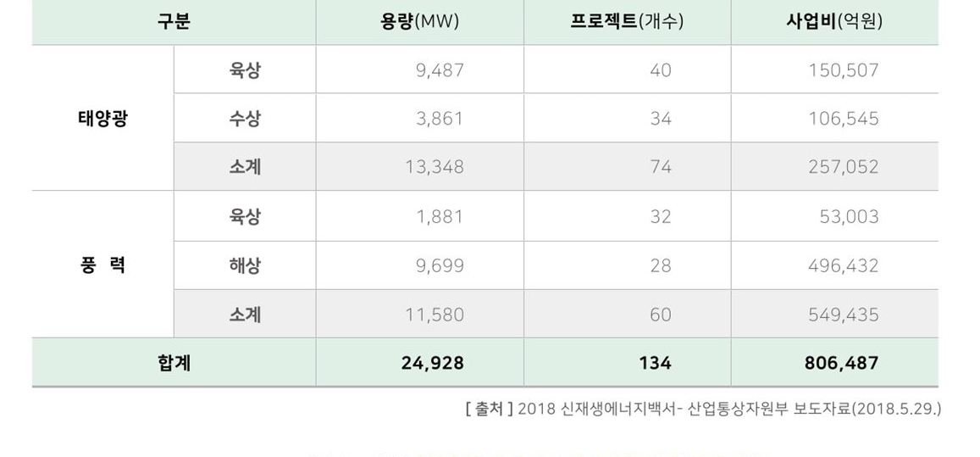The height and width of the screenshot is (457, 980).
Task: Select offshore wind cost 496,432
Action: click(844, 265)
